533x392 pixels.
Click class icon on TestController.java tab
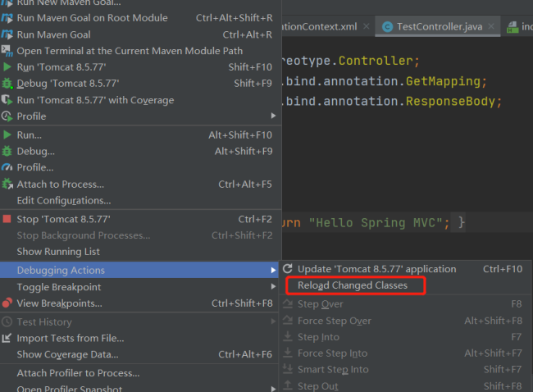click(x=388, y=26)
